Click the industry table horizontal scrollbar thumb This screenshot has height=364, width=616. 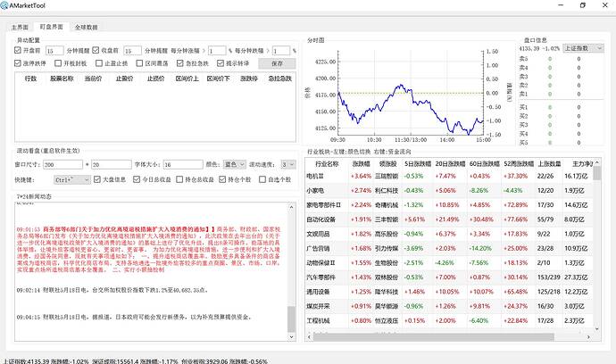[433, 337]
